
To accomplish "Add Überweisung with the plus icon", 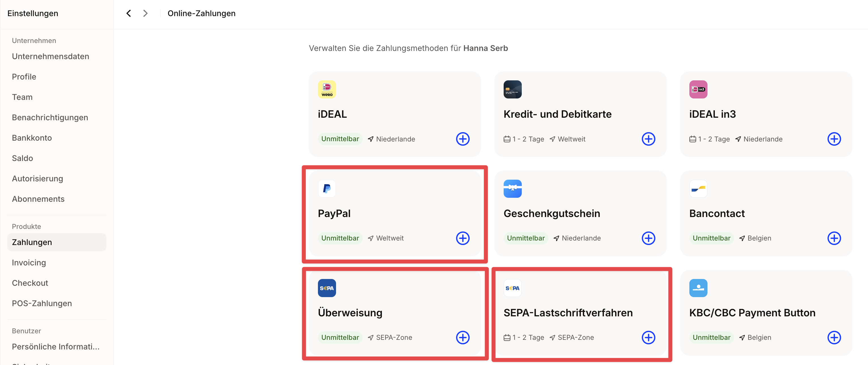I will coord(463,337).
